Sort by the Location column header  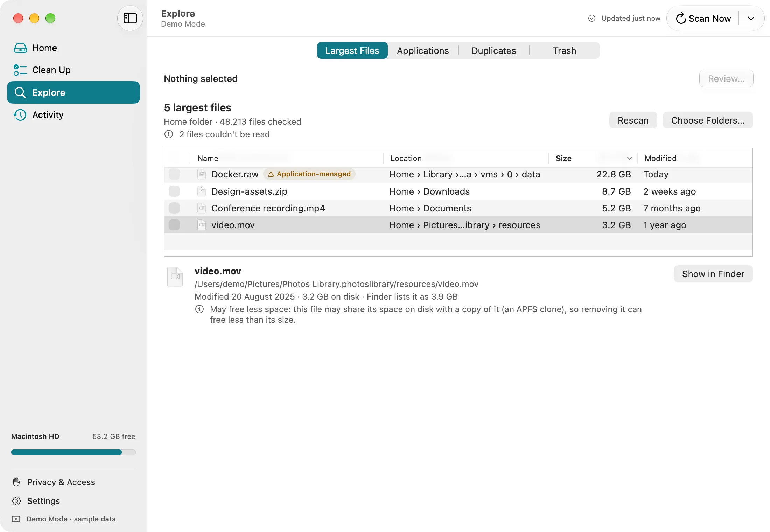tap(466, 158)
